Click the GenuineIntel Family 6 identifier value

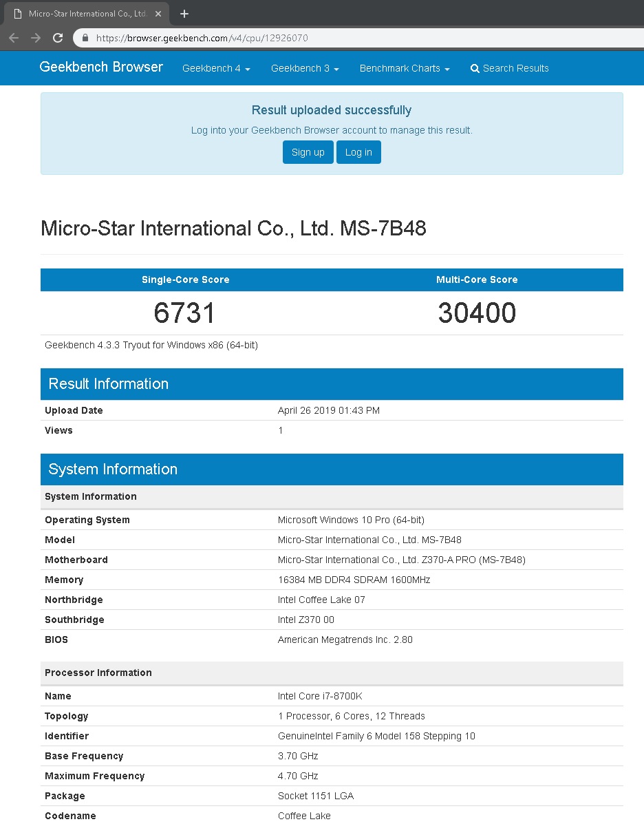click(x=376, y=736)
